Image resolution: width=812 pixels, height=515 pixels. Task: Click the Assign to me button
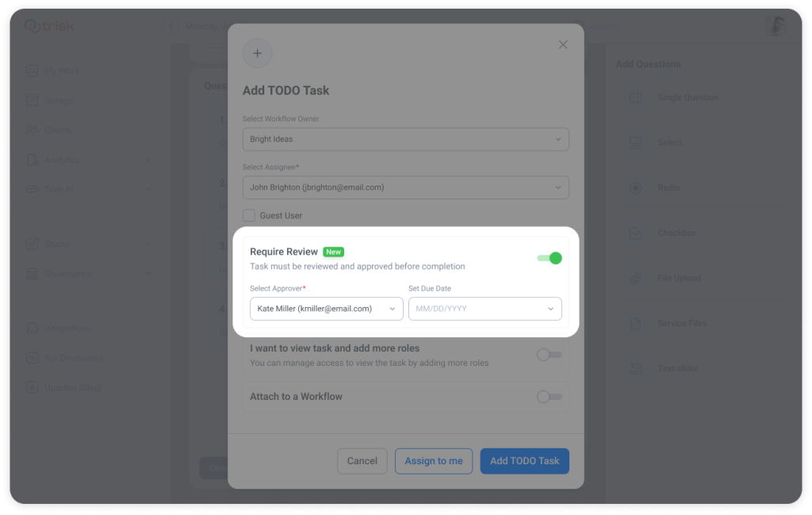433,460
